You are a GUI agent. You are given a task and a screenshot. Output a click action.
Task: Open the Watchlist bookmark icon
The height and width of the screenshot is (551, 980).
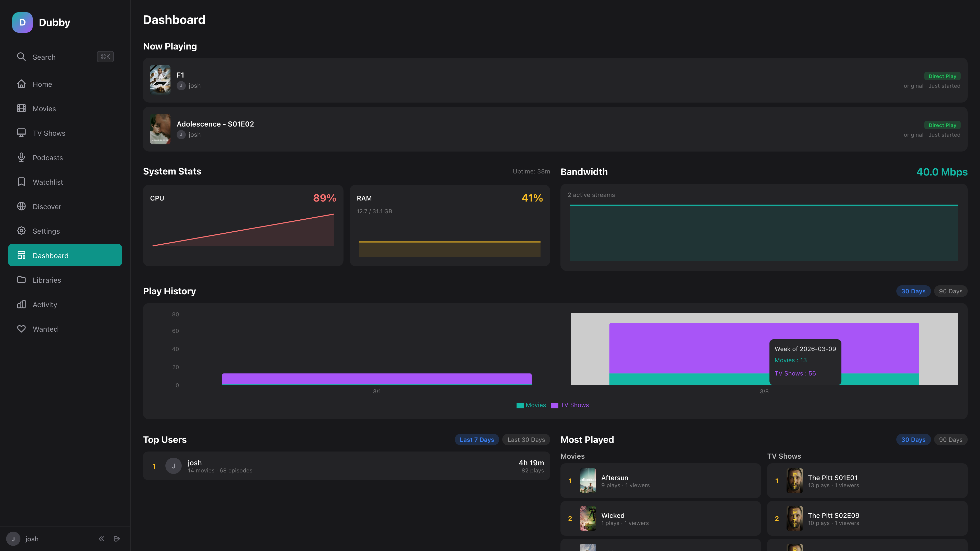click(21, 182)
